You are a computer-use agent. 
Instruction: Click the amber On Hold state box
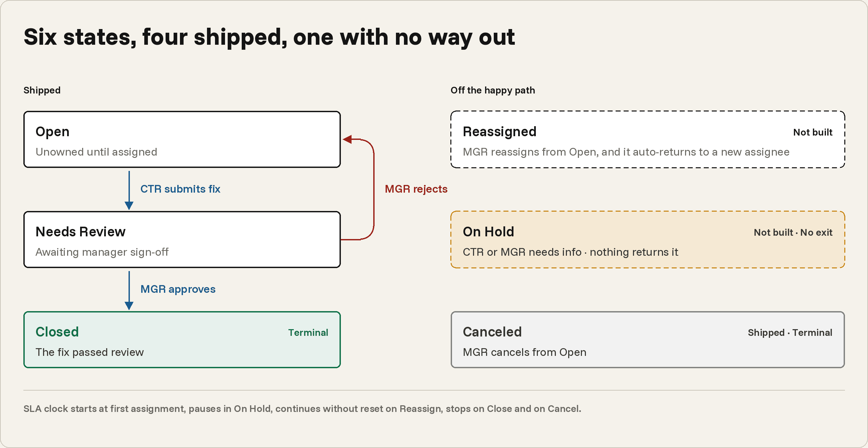click(648, 239)
